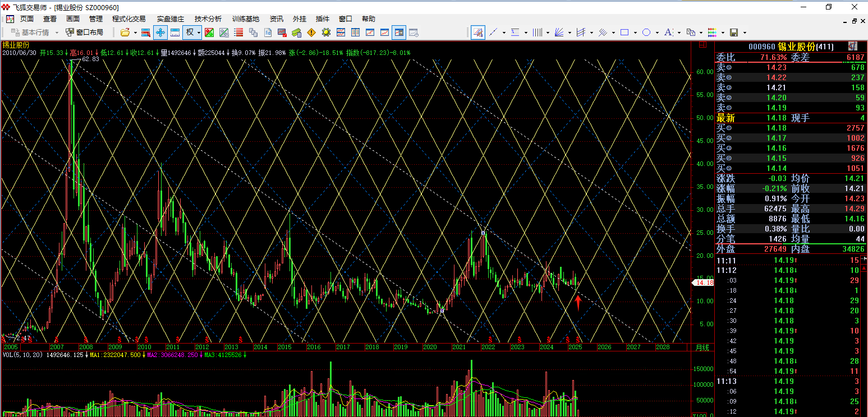The width and height of the screenshot is (868, 417).
Task: Toggle the drawing tools pencil icon
Action: 478,33
